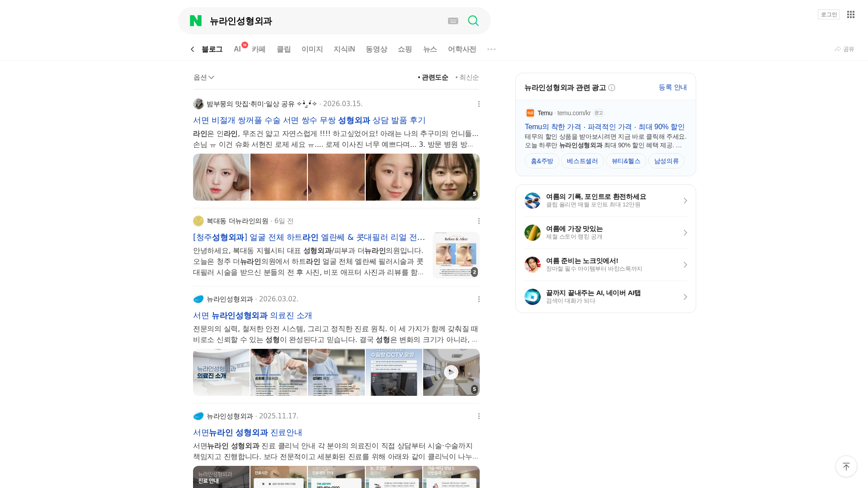Switch to the 클립 tab

284,49
